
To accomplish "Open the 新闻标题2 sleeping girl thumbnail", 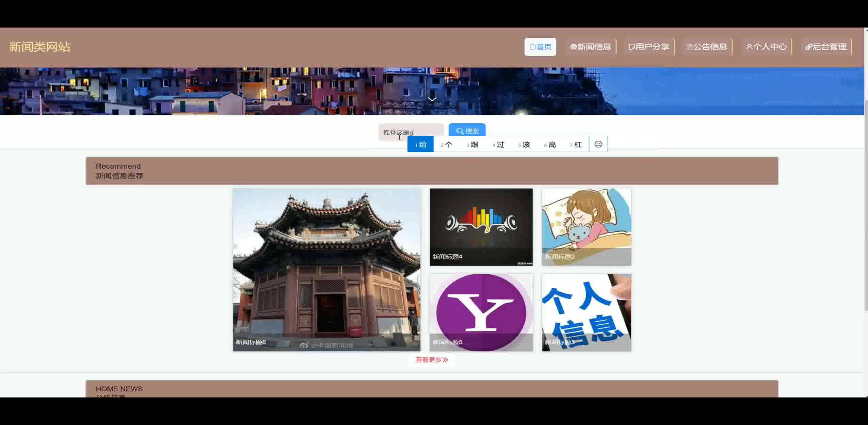I will click(x=586, y=227).
